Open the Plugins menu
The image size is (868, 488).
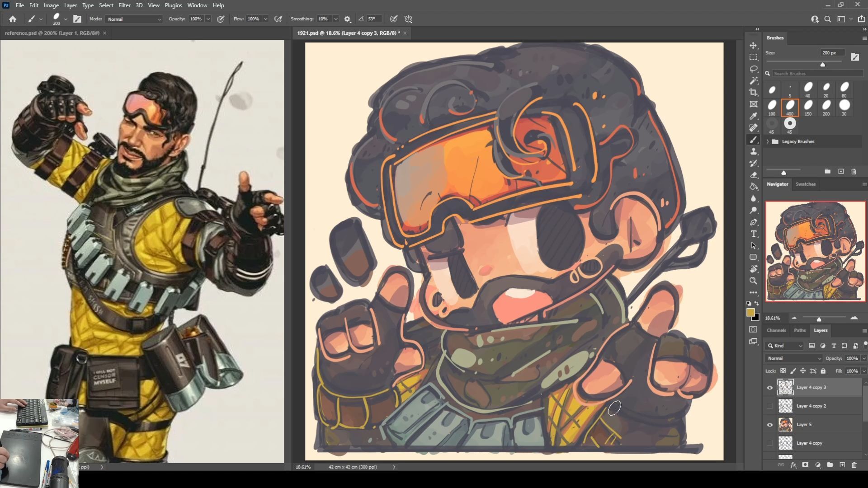tap(173, 5)
